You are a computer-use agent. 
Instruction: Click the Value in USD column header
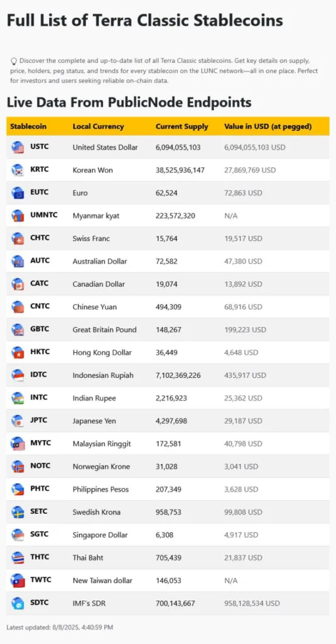coord(268,126)
